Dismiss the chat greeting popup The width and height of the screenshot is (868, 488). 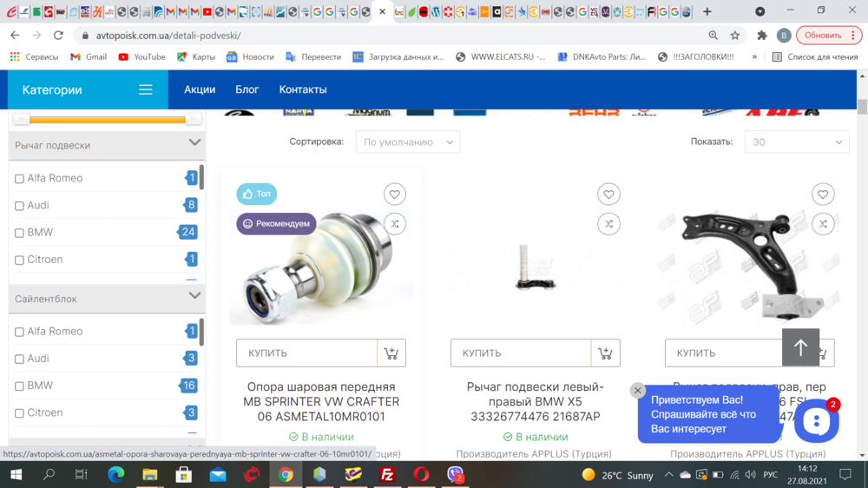(637, 391)
